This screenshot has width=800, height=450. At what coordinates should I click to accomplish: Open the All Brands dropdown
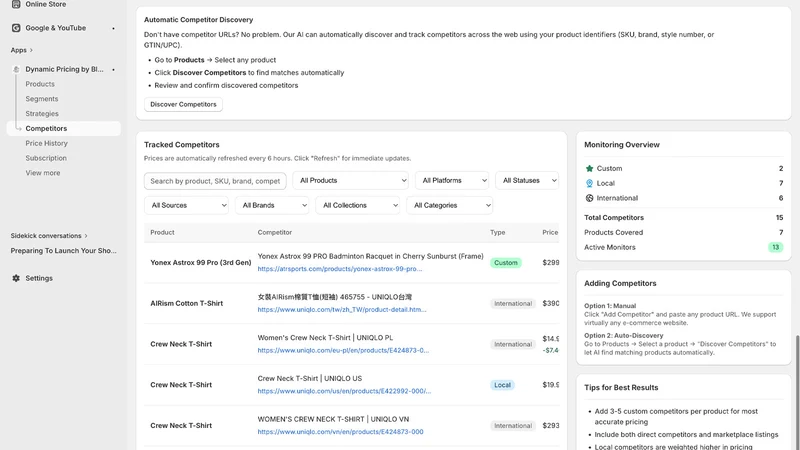tap(272, 206)
